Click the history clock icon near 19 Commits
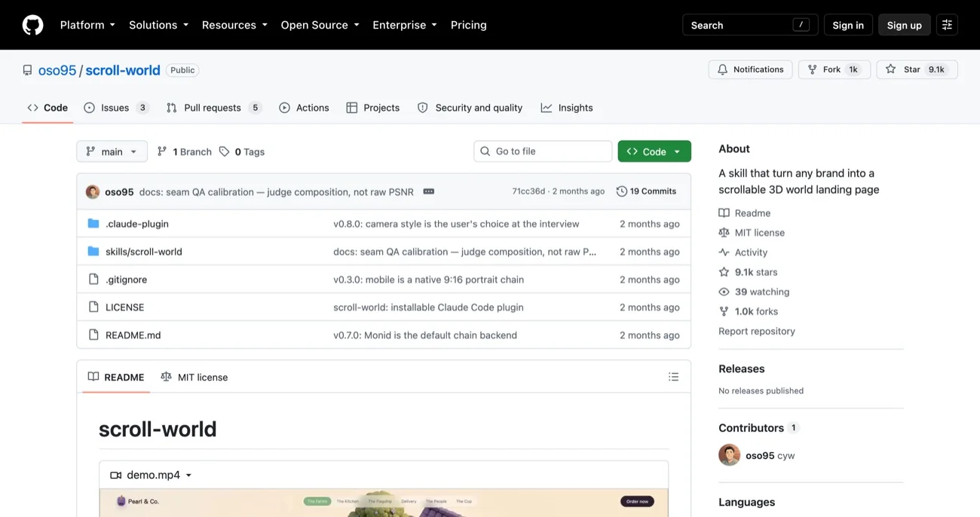 click(x=622, y=191)
